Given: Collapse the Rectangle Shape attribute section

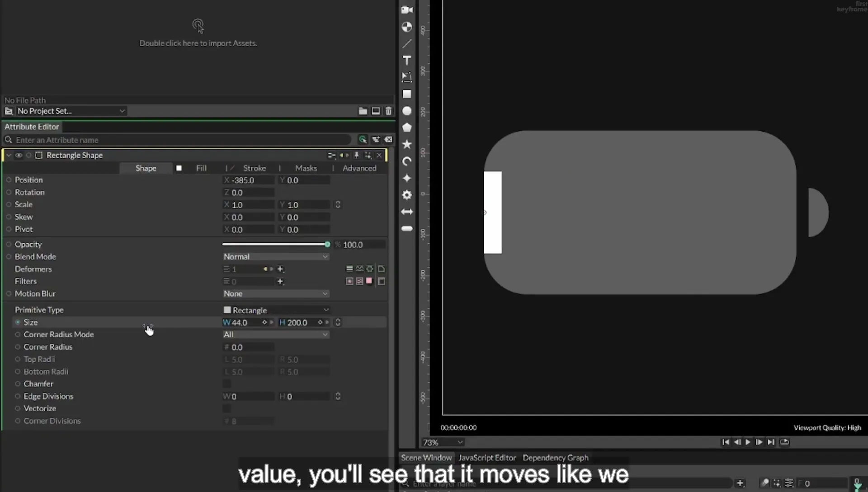Looking at the screenshot, I should click(x=8, y=155).
